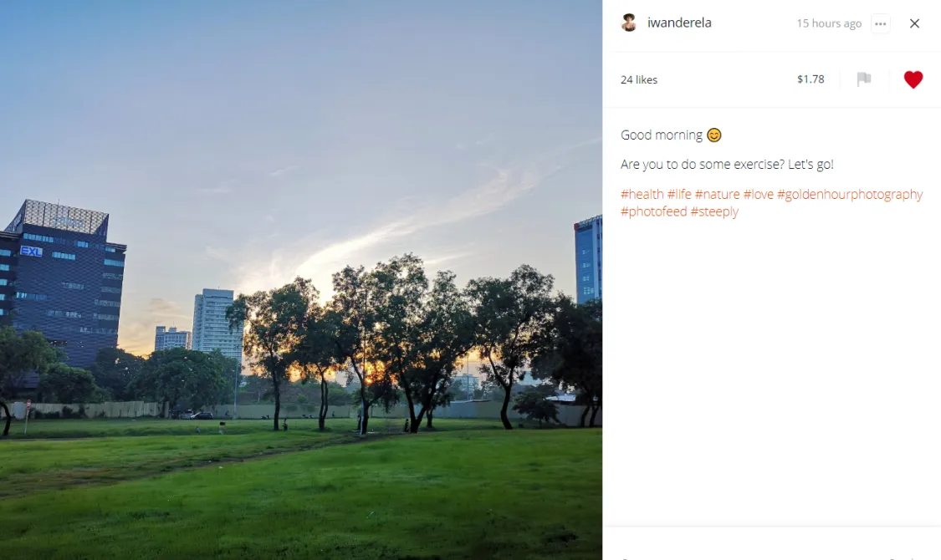Click the smiling emoji in caption
The image size is (941, 560).
[x=713, y=135]
